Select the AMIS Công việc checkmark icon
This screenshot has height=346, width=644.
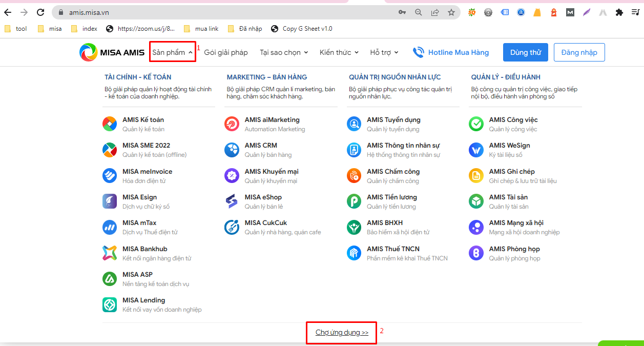[476, 124]
